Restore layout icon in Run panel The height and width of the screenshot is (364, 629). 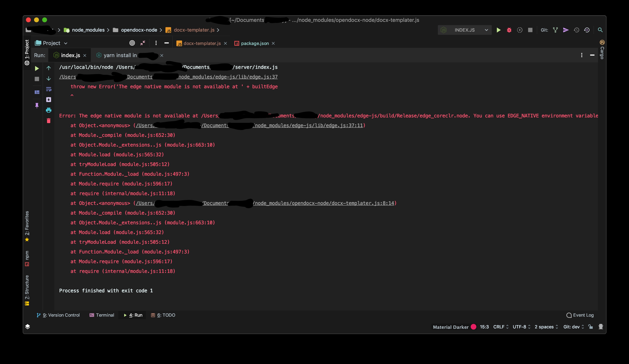click(37, 92)
